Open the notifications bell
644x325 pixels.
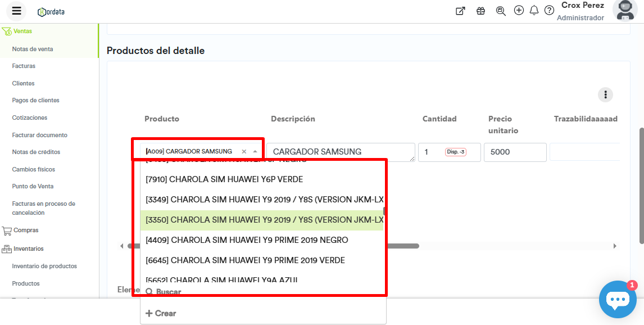click(x=534, y=11)
